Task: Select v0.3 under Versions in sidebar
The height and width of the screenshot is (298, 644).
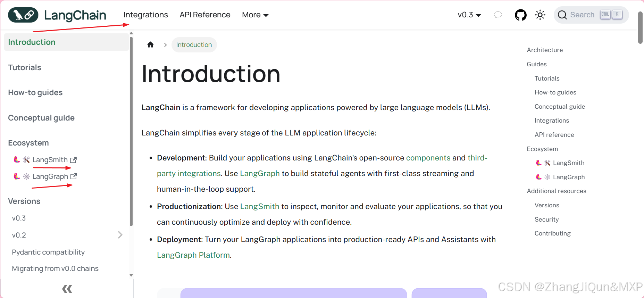Action: (19, 218)
